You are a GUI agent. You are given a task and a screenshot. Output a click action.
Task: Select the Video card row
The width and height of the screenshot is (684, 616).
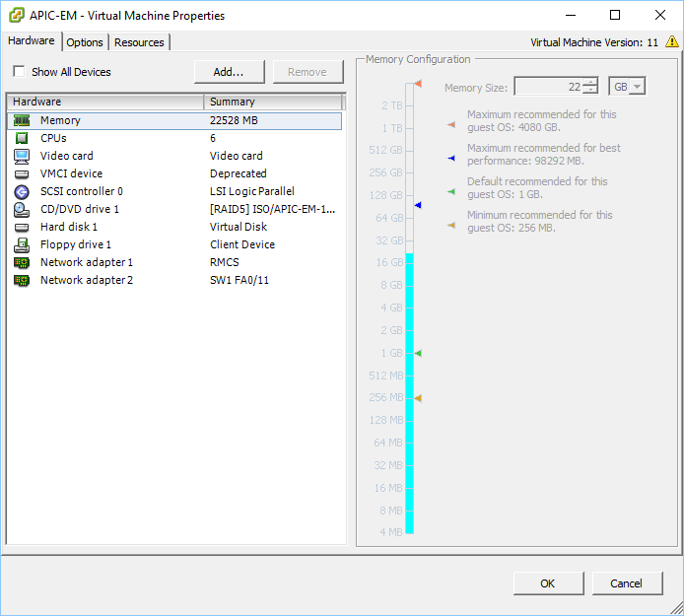click(174, 156)
